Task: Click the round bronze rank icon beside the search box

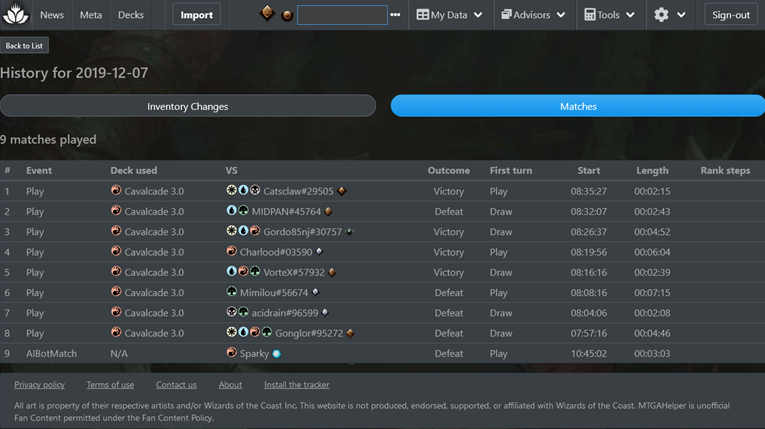Action: pyautogui.click(x=287, y=16)
